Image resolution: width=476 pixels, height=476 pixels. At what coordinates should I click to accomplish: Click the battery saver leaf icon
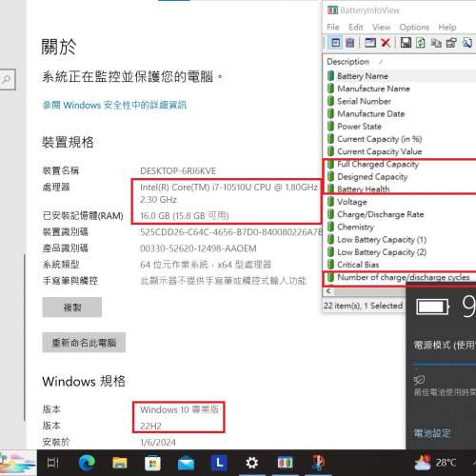tap(420, 380)
